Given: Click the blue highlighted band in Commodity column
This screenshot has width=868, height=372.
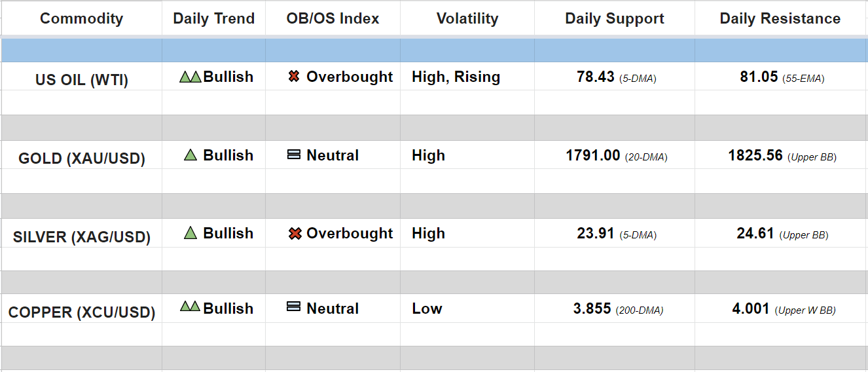Looking at the screenshot, I should pyautogui.click(x=82, y=50).
